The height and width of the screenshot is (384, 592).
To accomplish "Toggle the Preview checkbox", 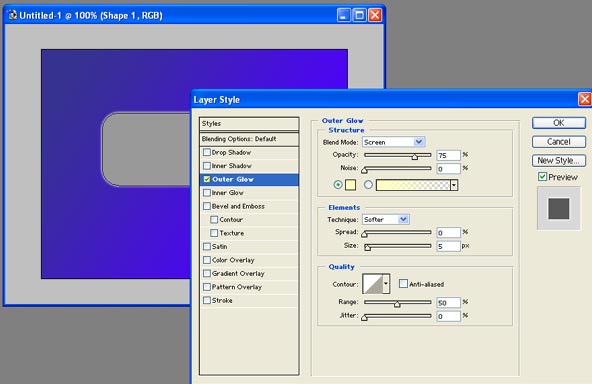I will click(543, 177).
